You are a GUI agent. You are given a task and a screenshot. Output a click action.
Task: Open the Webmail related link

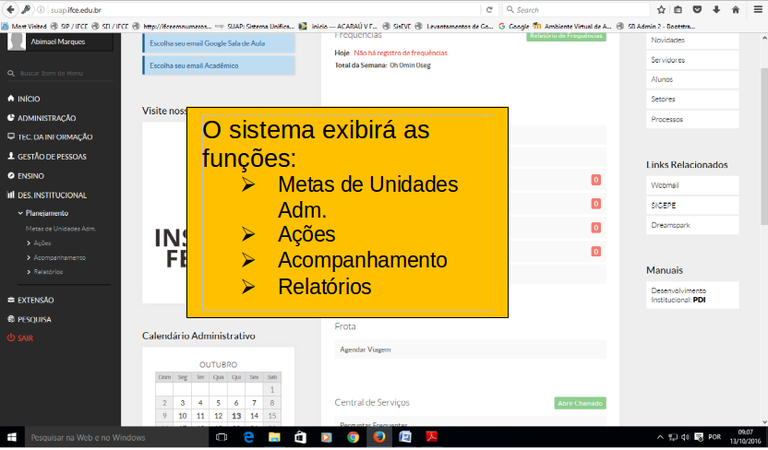(x=665, y=185)
